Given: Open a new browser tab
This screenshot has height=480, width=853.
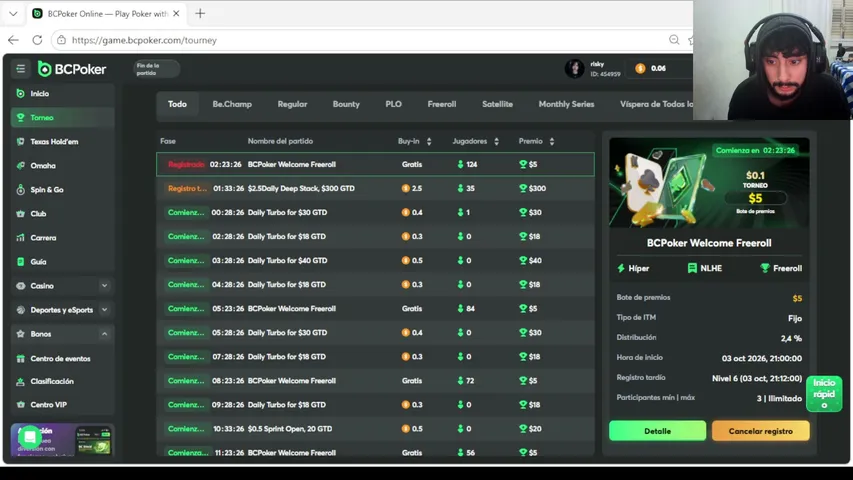Looking at the screenshot, I should (200, 14).
